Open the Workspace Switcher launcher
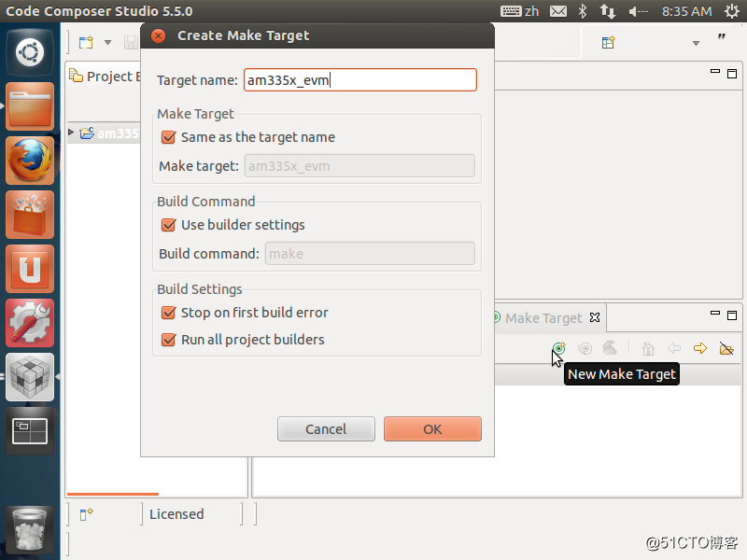This screenshot has width=747, height=560. tap(30, 431)
